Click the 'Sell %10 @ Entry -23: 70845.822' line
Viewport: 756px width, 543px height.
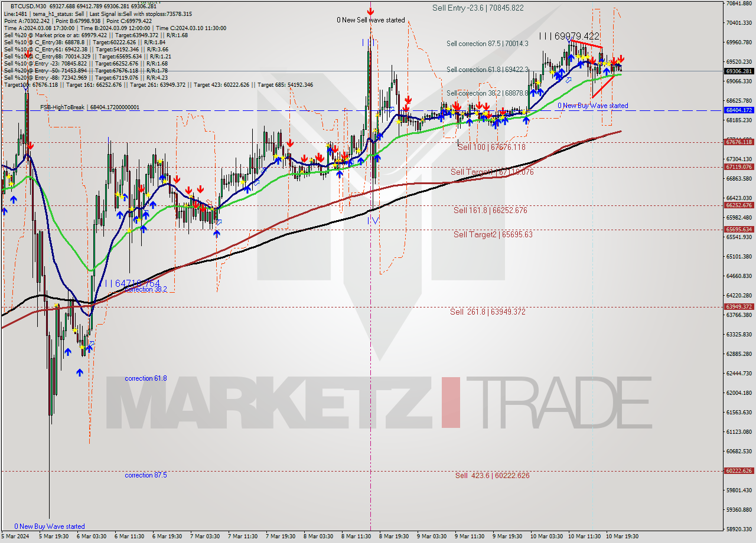86,63
